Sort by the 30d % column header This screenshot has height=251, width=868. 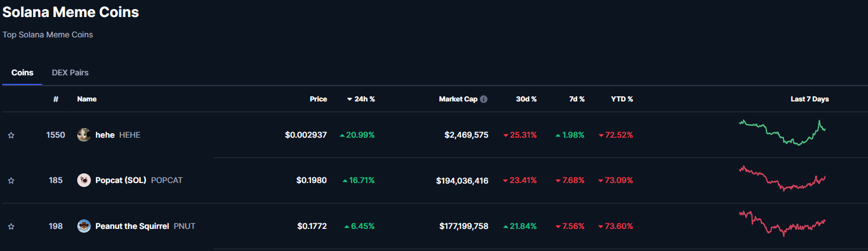point(526,99)
